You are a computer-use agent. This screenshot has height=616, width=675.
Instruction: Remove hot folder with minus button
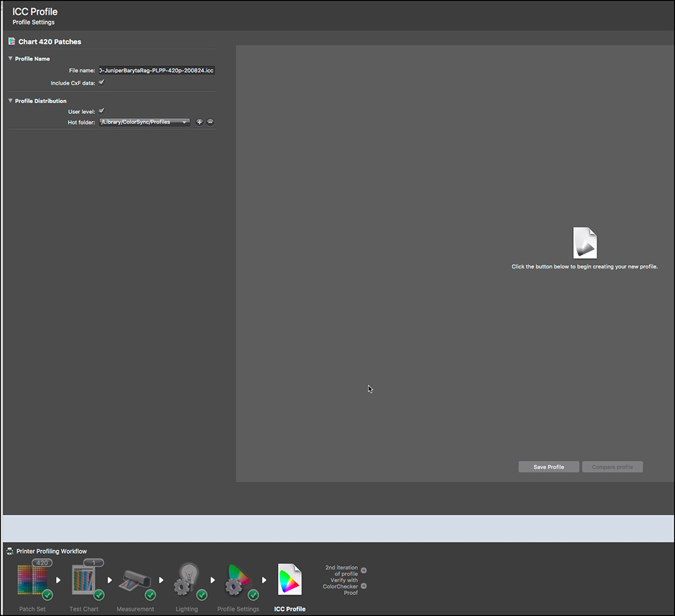[211, 122]
